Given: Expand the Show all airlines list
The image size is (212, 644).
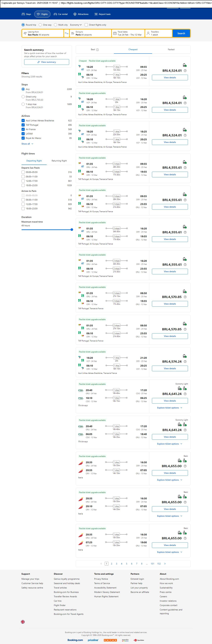Looking at the screenshot, I should [27, 144].
